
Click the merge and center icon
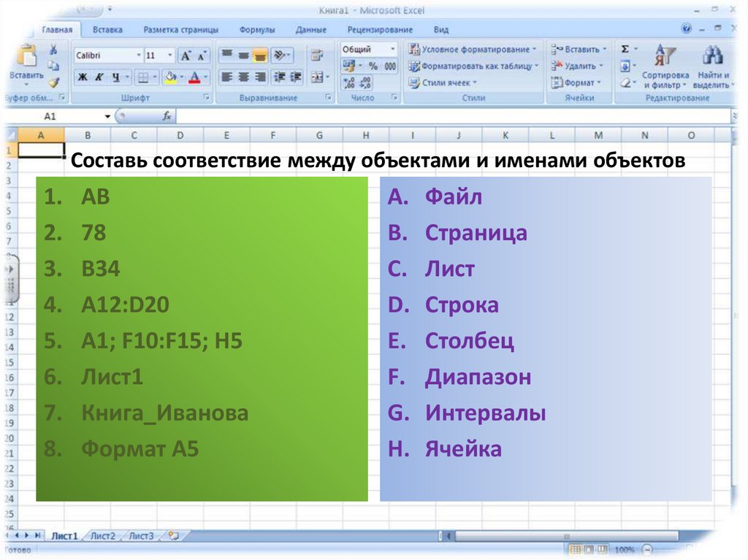point(317,77)
